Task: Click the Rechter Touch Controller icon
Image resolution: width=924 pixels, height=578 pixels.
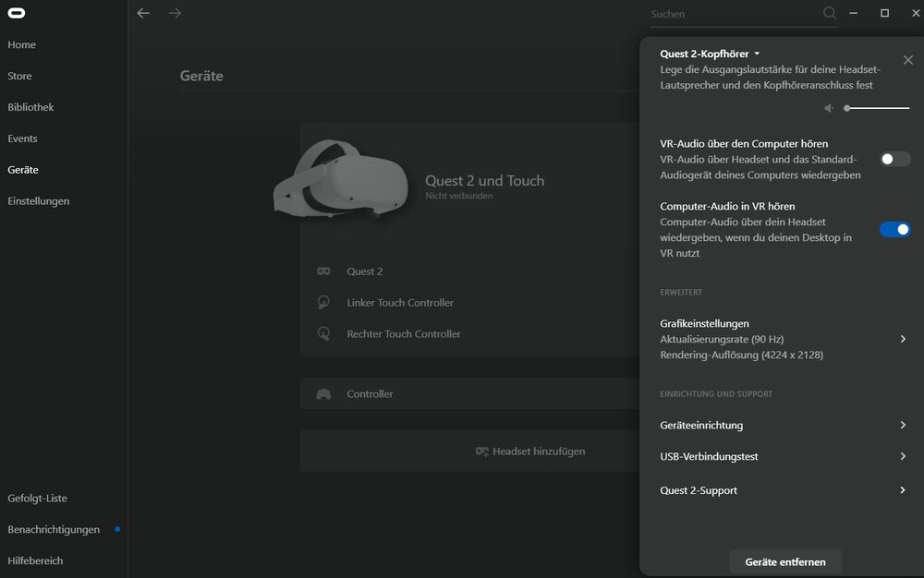Action: coord(323,333)
